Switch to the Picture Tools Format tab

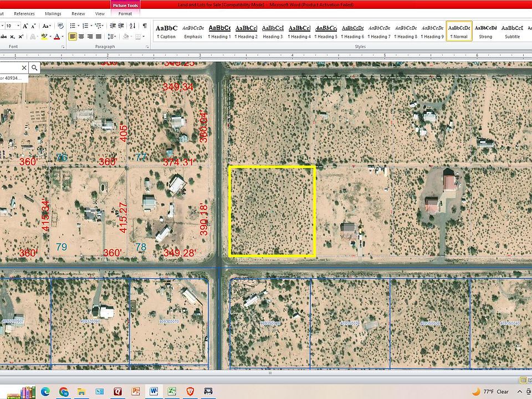pyautogui.click(x=125, y=13)
